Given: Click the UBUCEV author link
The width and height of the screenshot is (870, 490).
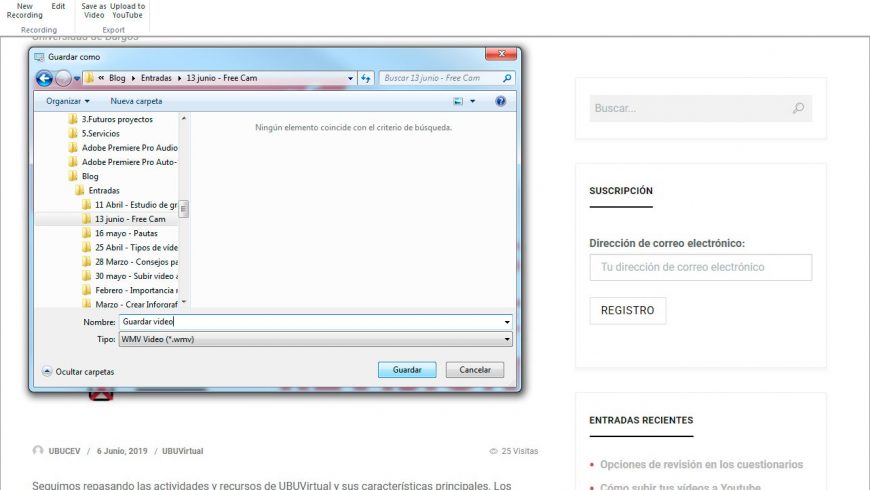Looking at the screenshot, I should coord(64,451).
